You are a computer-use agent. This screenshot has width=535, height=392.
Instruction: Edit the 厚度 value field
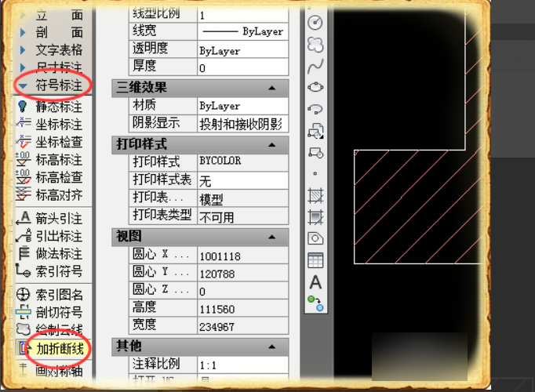(x=243, y=67)
